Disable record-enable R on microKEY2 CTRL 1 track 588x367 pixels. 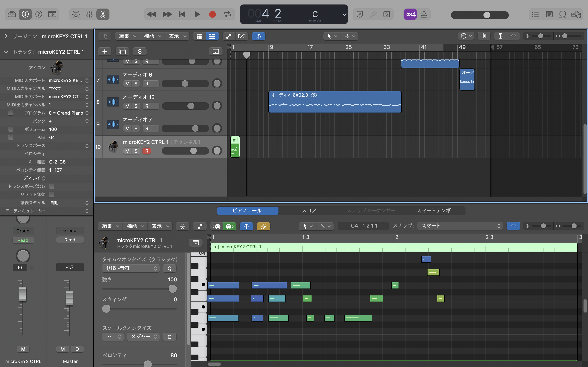pyautogui.click(x=147, y=151)
